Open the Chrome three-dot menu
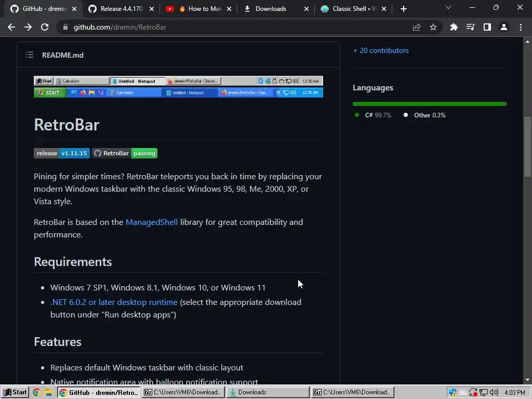 tap(521, 27)
